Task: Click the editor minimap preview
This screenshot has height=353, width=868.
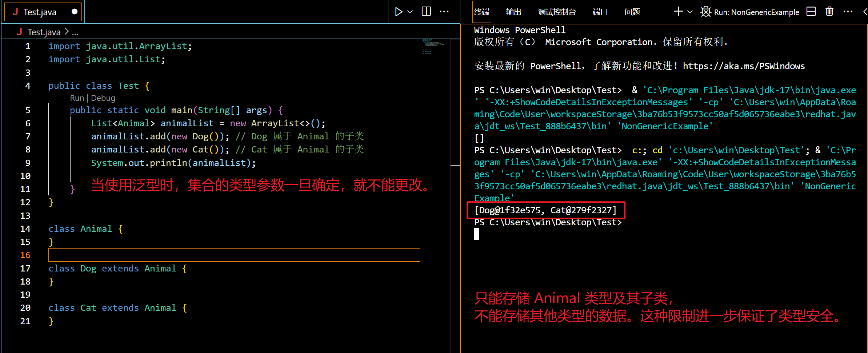Action: [433, 46]
